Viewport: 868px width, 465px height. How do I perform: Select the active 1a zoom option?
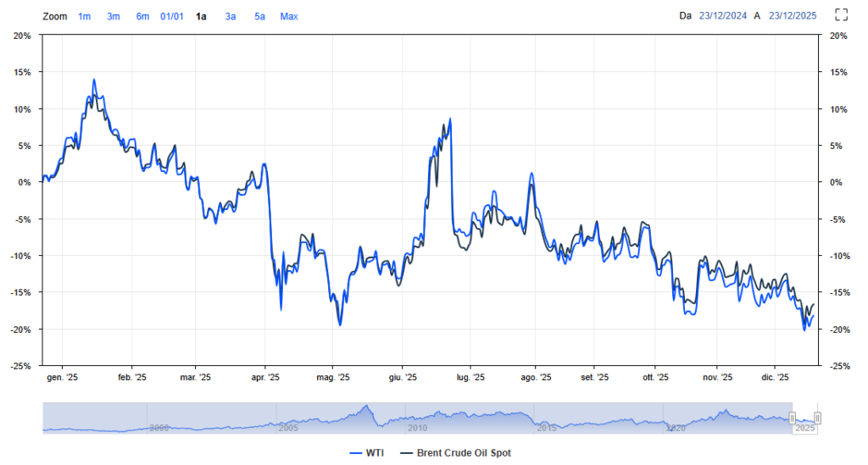tap(201, 16)
